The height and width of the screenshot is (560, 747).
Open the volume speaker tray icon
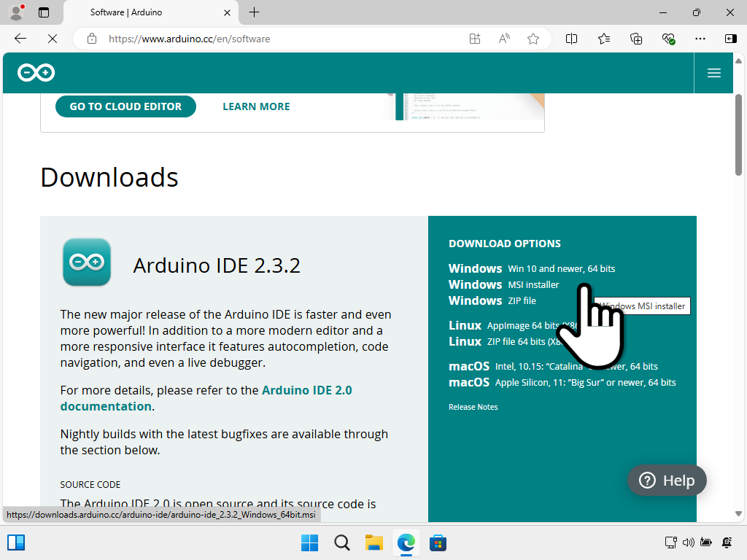point(689,542)
